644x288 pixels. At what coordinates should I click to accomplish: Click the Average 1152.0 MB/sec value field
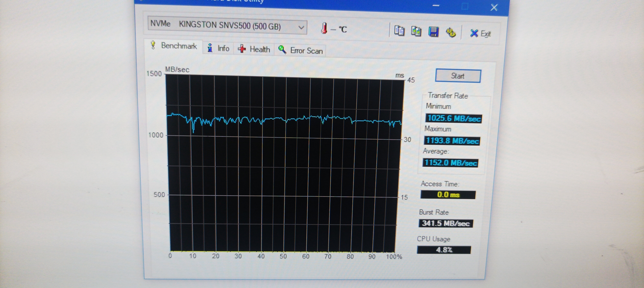click(450, 163)
